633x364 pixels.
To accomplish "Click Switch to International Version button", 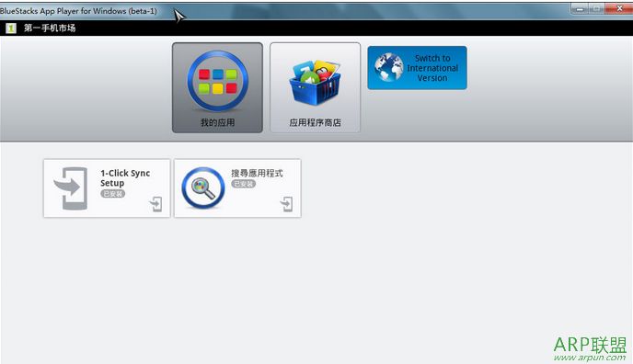I will pos(417,68).
